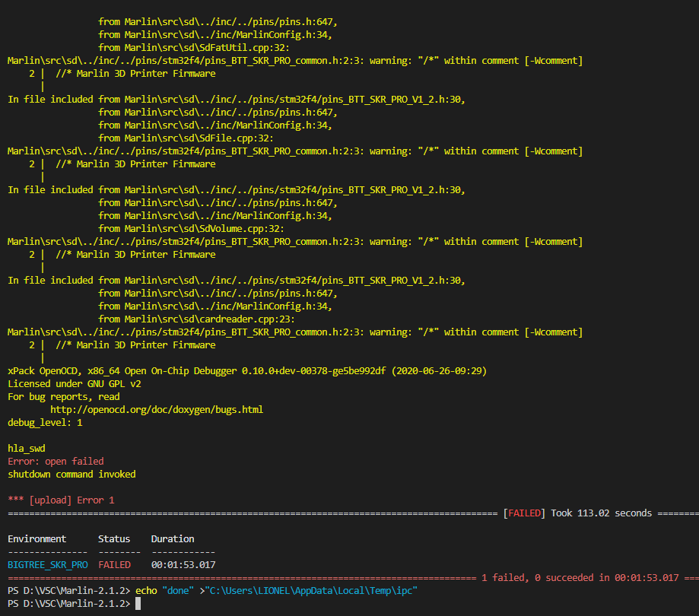Click the xPack OpenOCD version line

coord(247,371)
